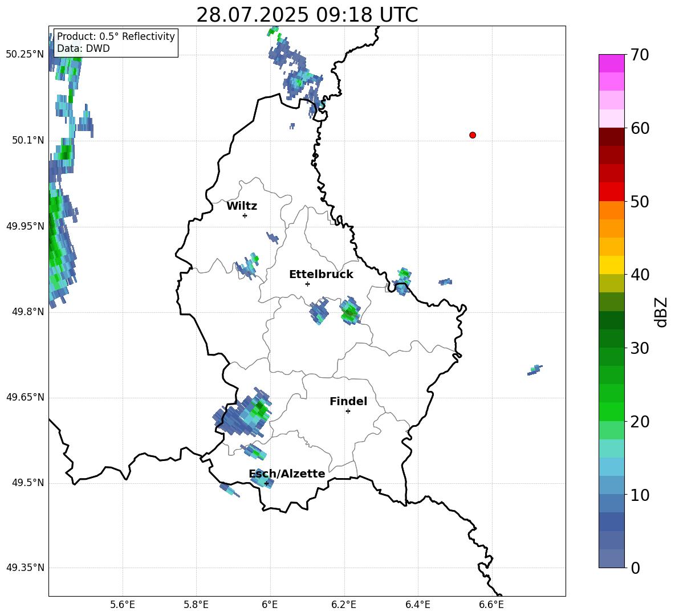Image resolution: width=675 pixels, height=616 pixels.
Task: Click the 50.25°N latitude label
Action: coord(25,55)
